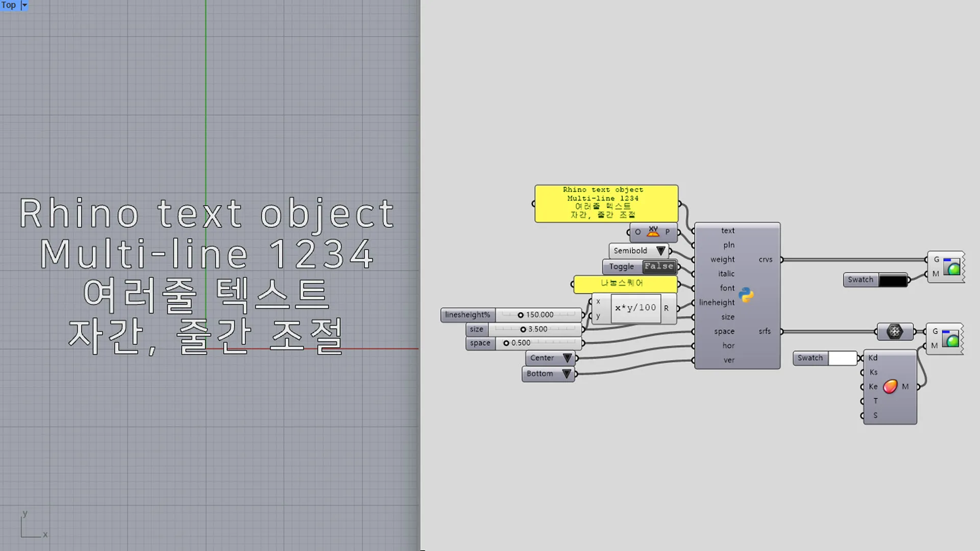This screenshot has width=980, height=551.
Task: Click the XY Plane component icon
Action: point(653,232)
